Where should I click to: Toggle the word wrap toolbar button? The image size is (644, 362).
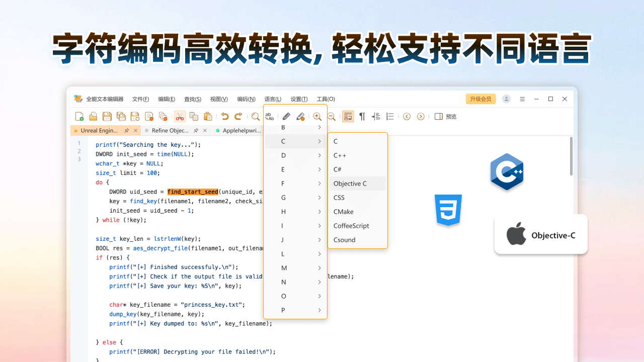348,117
